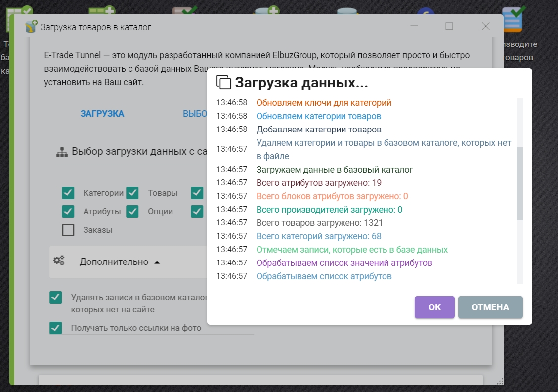This screenshot has height=392, width=558.
Task: Select log line Добавляем категории товаров
Action: (319, 130)
